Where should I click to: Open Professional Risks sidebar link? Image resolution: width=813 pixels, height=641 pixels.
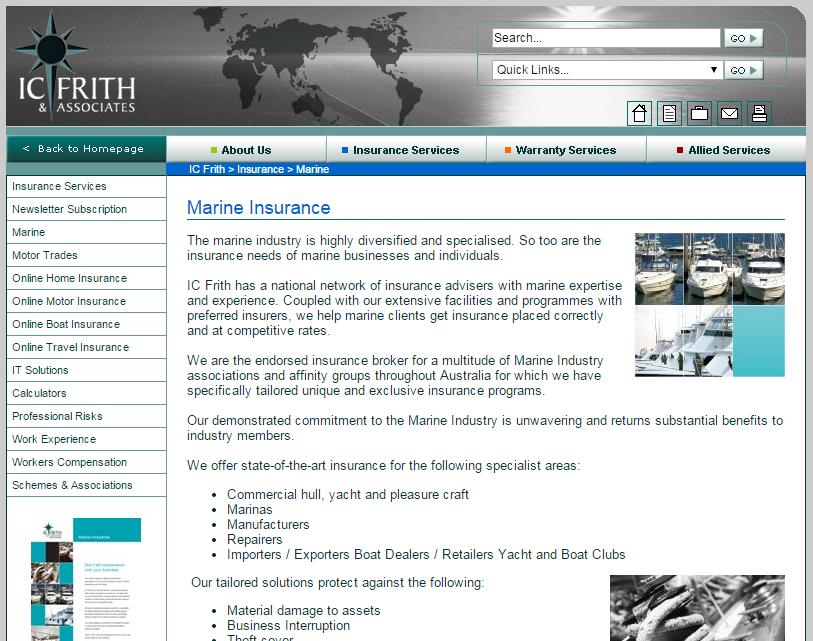(x=86, y=416)
